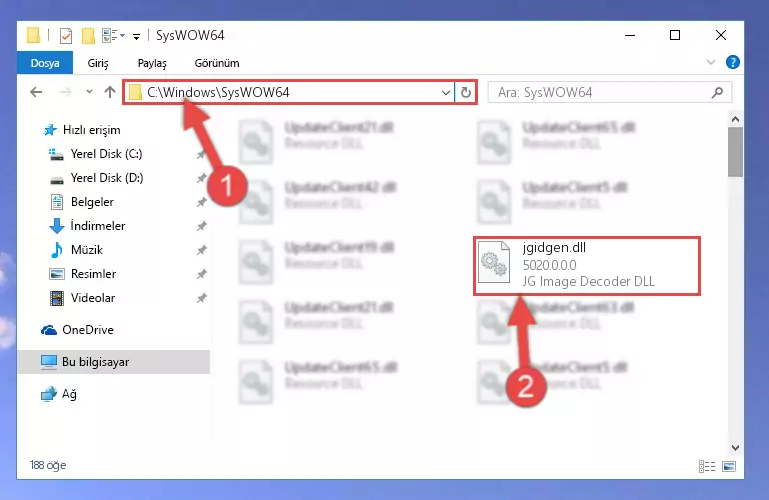Click the scroll up arrow

tap(735, 119)
